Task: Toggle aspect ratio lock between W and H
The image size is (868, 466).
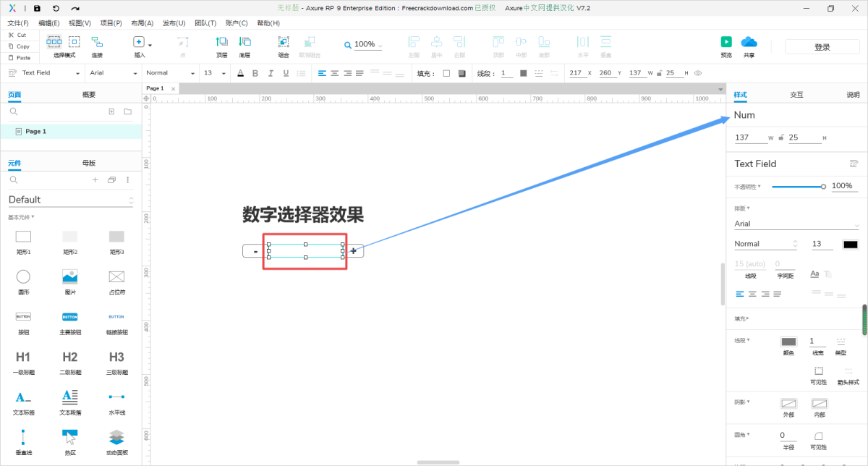Action: (659, 73)
